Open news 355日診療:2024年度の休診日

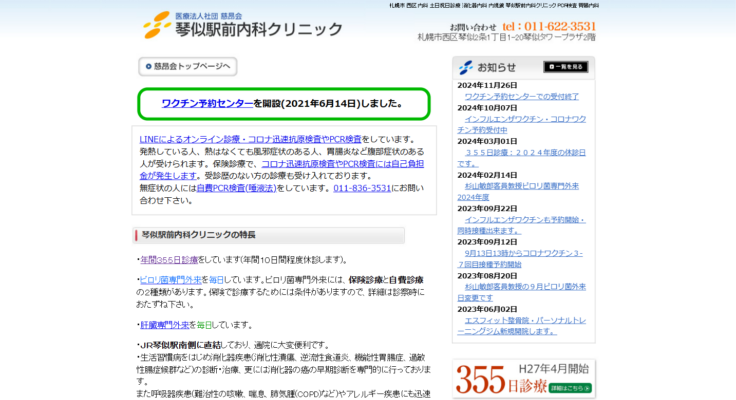(x=521, y=158)
